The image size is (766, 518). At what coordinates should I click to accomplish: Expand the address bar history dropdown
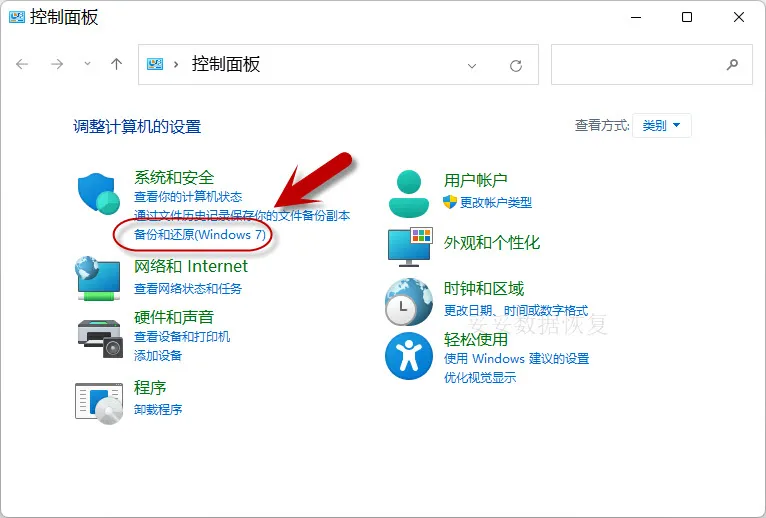[x=472, y=66]
